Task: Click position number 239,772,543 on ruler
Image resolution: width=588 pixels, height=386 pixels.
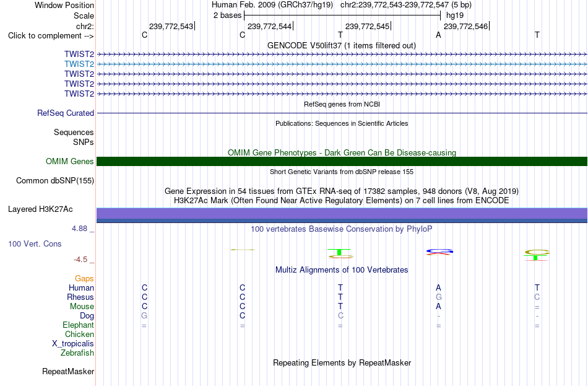Action: [x=171, y=26]
